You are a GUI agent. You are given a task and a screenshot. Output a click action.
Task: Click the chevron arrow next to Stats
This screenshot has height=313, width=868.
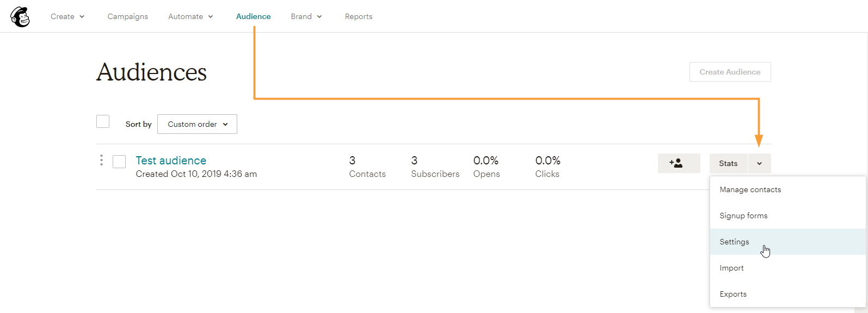coord(759,163)
